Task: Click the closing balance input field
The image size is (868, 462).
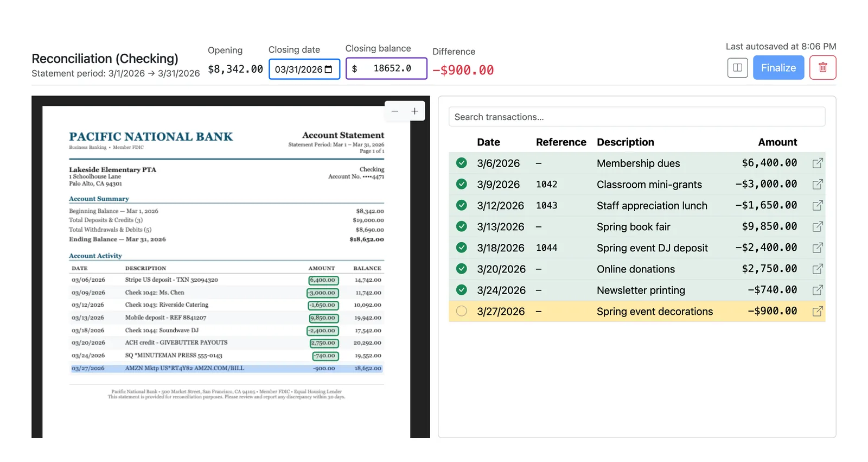Action: tap(386, 68)
